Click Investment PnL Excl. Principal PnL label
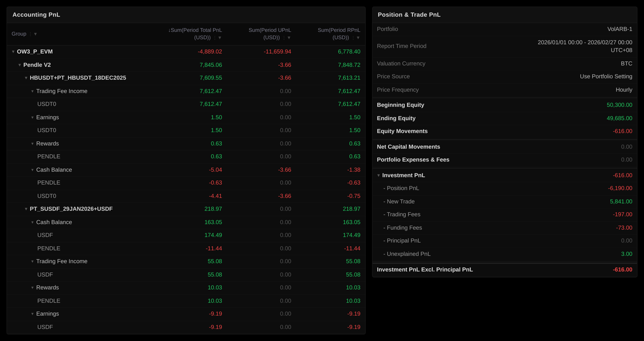644x341 pixels. (425, 270)
